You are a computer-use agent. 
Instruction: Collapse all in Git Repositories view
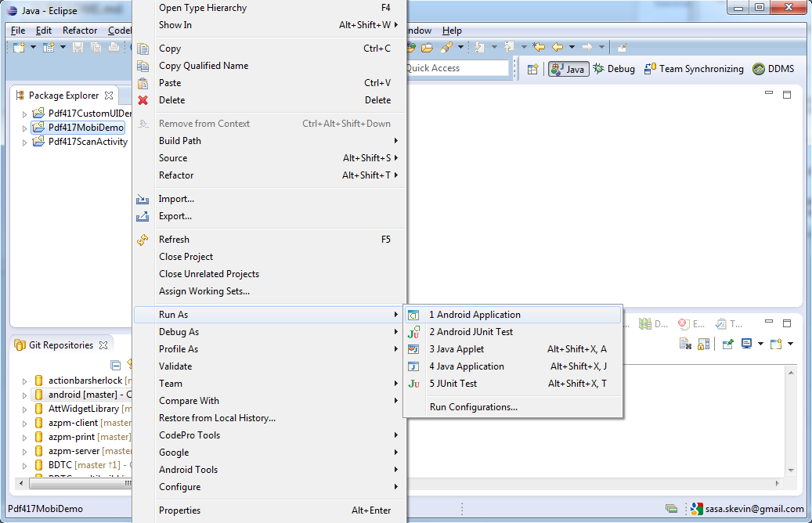[x=115, y=365]
